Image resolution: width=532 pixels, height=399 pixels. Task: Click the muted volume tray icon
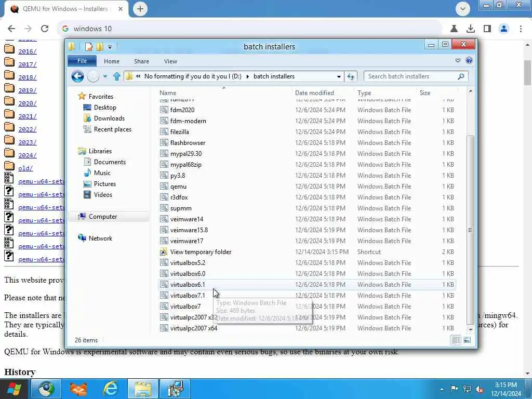tap(480, 389)
